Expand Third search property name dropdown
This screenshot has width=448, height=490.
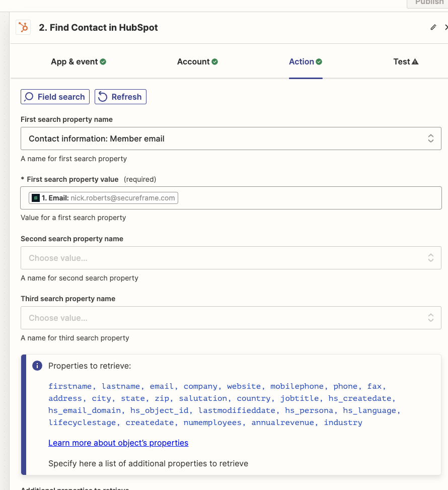(x=231, y=317)
